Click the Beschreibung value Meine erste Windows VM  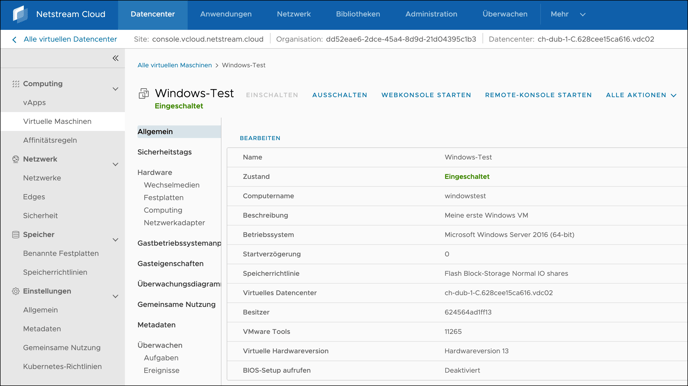pyautogui.click(x=486, y=215)
